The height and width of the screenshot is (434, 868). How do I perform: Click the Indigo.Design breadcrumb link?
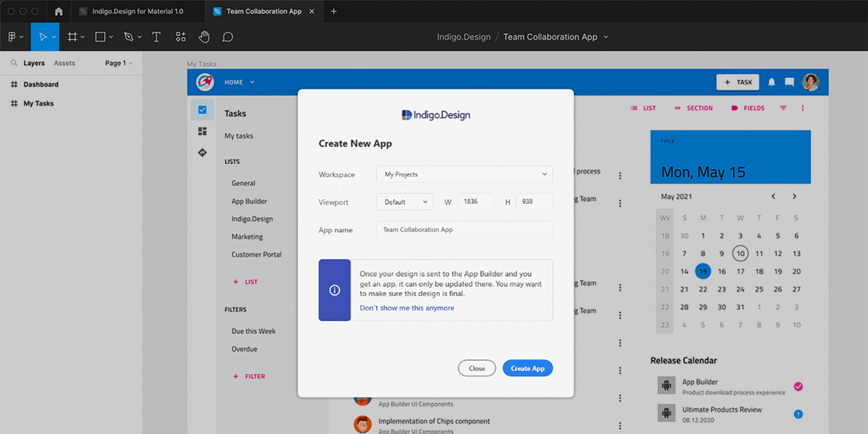pyautogui.click(x=464, y=37)
